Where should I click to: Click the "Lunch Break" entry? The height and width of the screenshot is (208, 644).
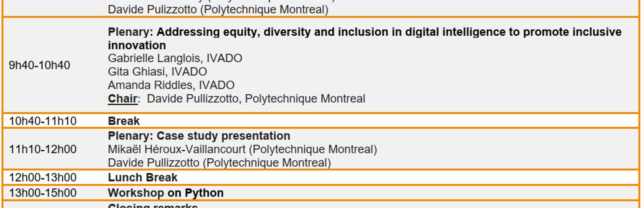[x=143, y=177]
